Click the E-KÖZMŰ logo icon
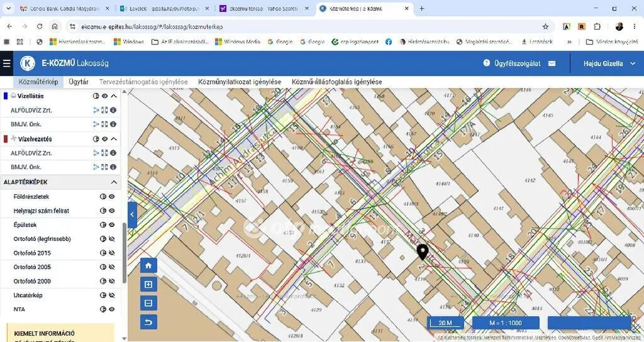This screenshot has height=342, width=644. [x=28, y=63]
